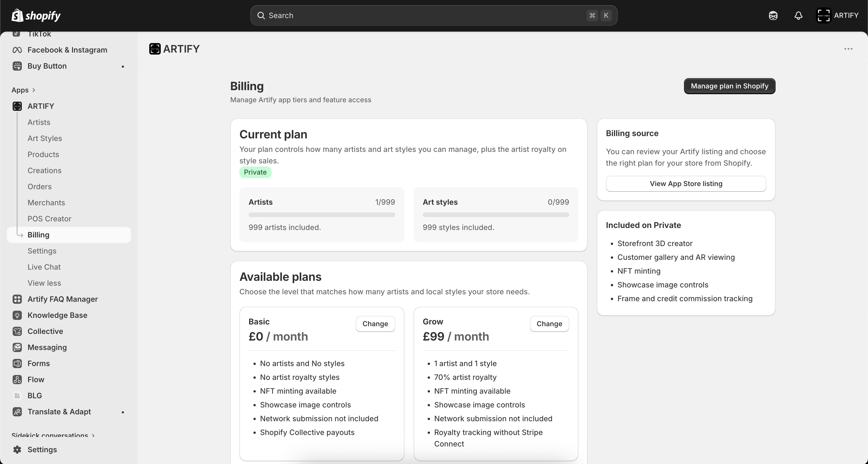Viewport: 868px width, 464px height.
Task: Click the Translate & Adapt icon
Action: (17, 412)
